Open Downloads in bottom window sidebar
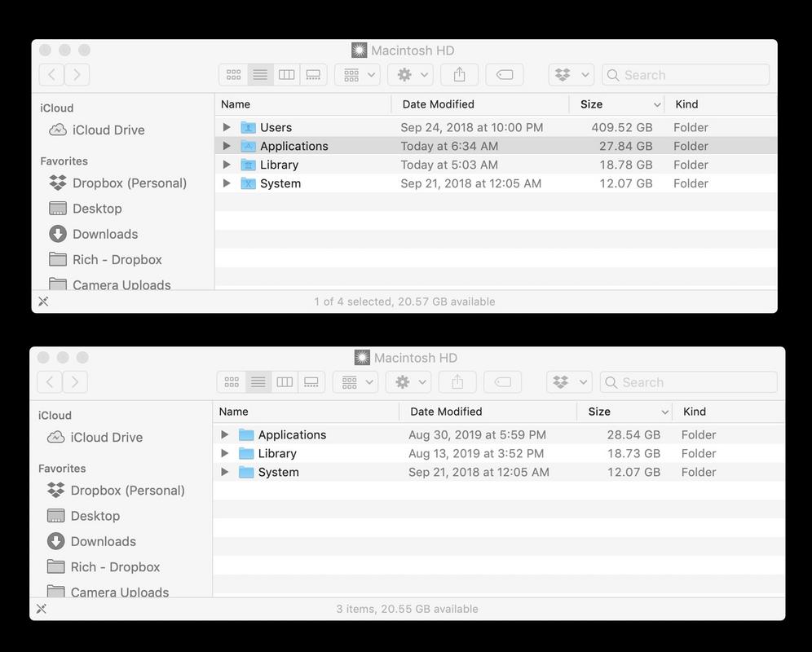The height and width of the screenshot is (652, 812). pos(91,541)
